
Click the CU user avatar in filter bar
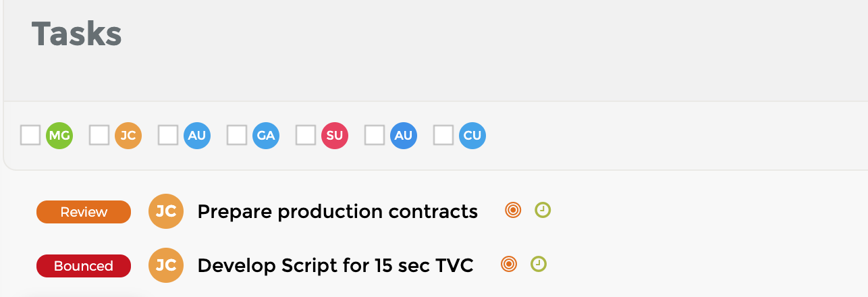[x=472, y=136]
